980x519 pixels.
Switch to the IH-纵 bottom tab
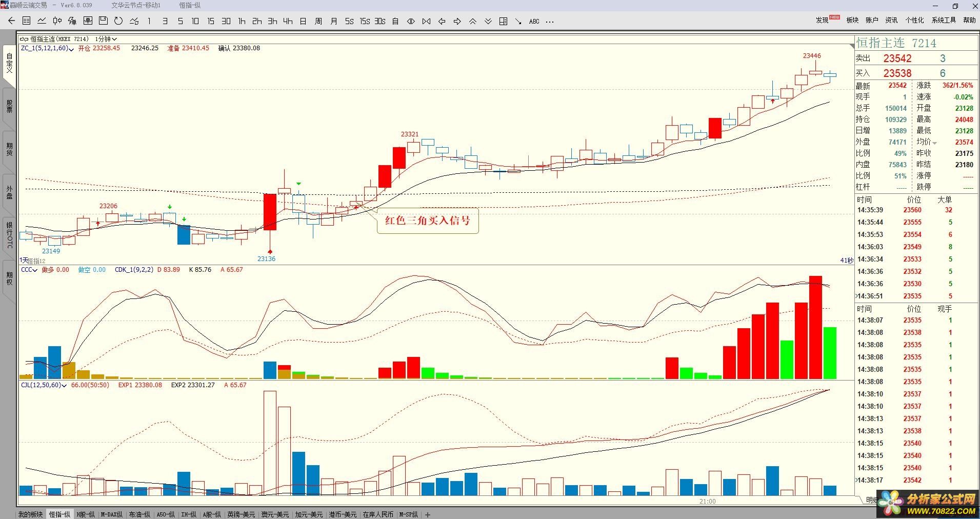point(189,514)
